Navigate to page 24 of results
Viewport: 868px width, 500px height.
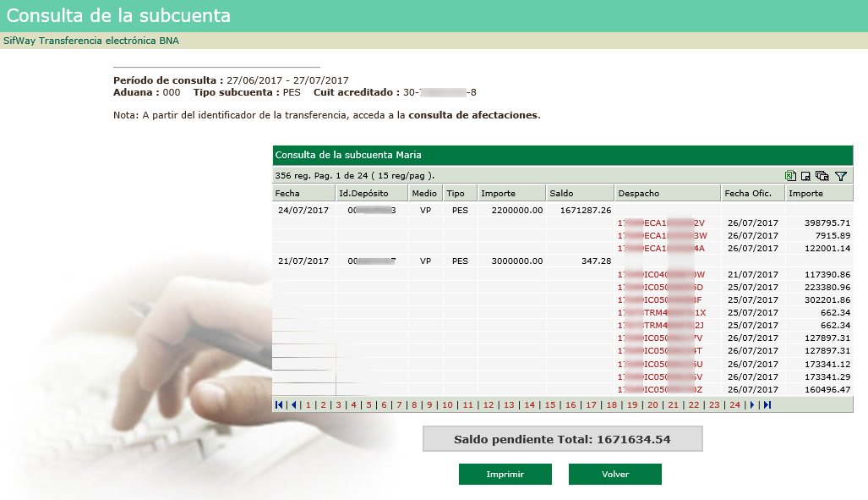click(734, 405)
